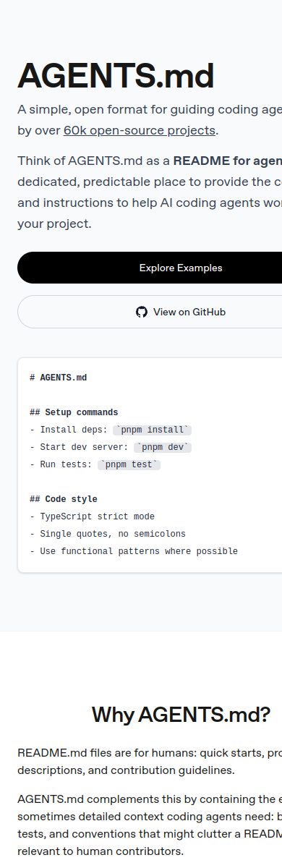
Task: Click the GitHub octocat icon
Action: 142,312
